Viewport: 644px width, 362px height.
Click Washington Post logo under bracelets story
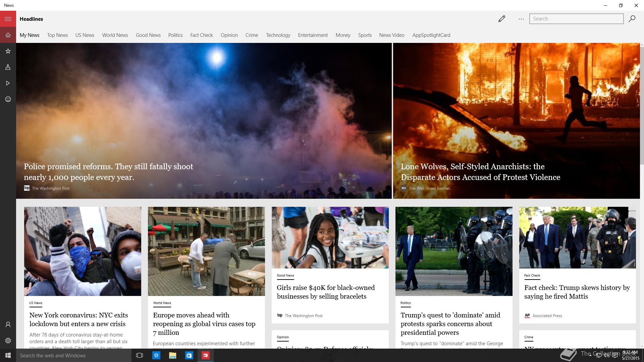(280, 315)
